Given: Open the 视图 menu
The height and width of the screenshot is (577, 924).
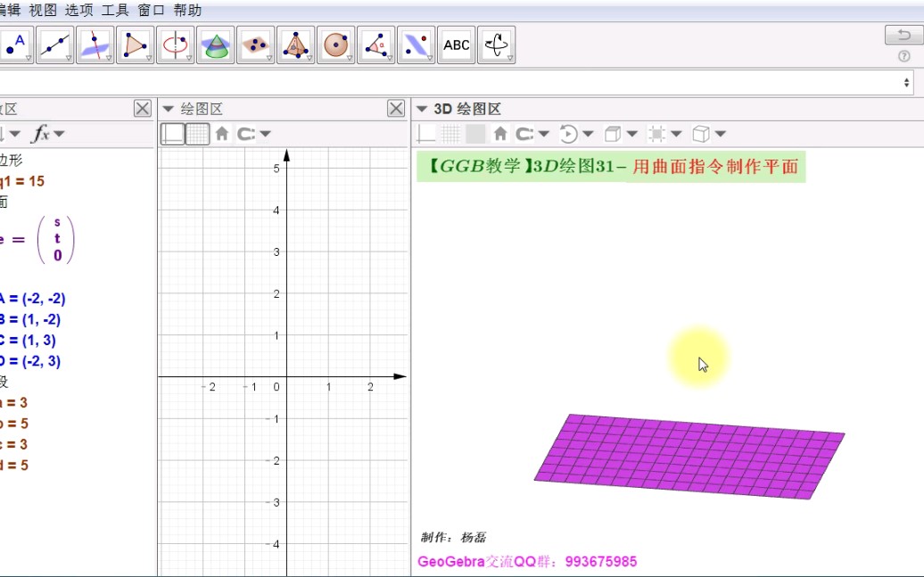Looking at the screenshot, I should tap(43, 11).
